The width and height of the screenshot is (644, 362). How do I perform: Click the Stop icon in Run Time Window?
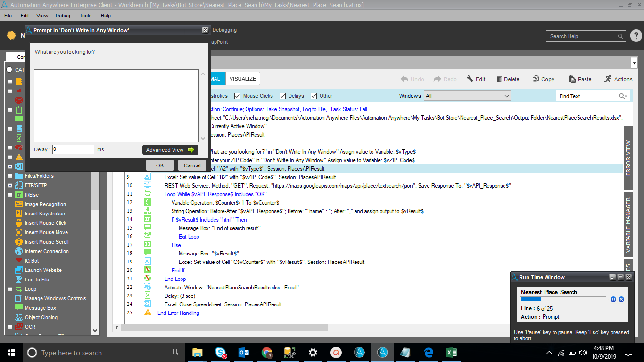tap(621, 299)
